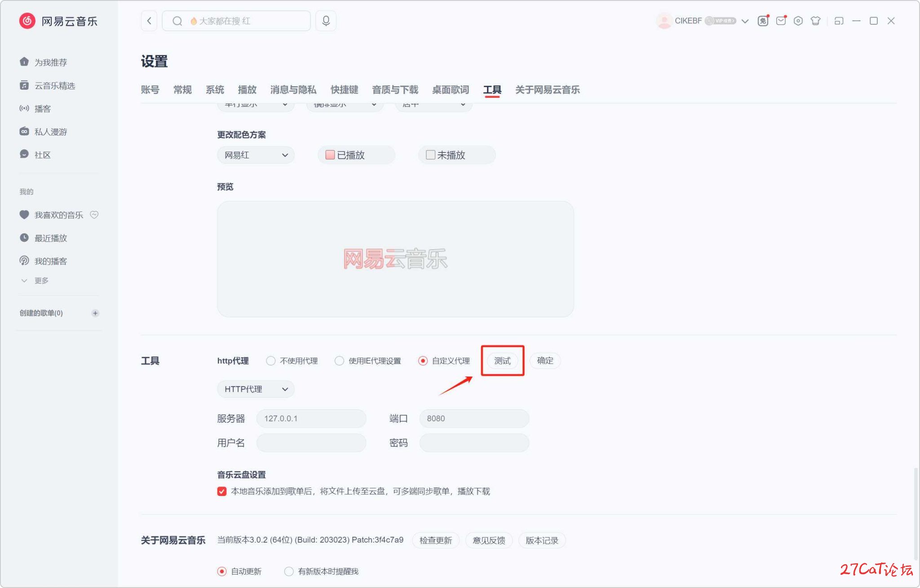
Task: Open the HTTP代理 type dropdown
Action: coord(256,389)
